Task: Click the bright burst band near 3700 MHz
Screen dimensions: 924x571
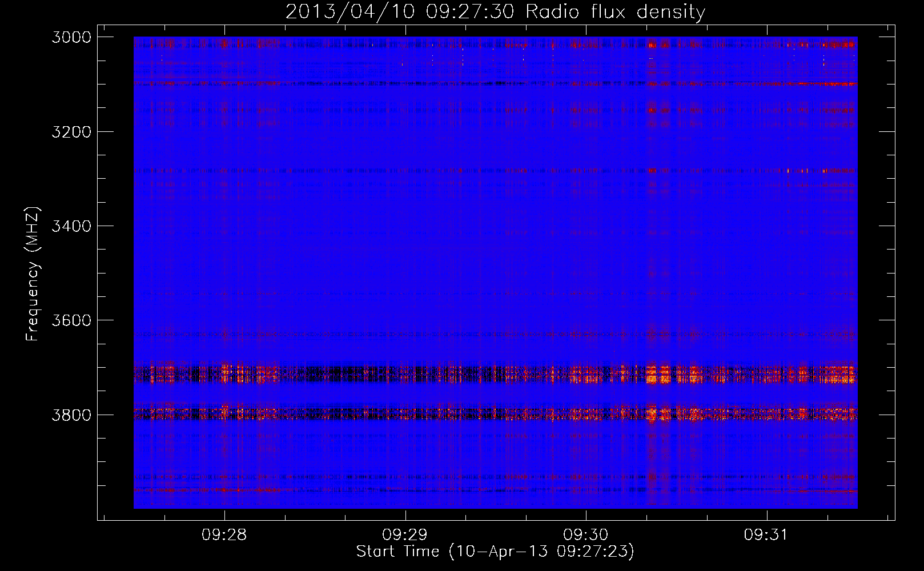Action: [x=495, y=374]
